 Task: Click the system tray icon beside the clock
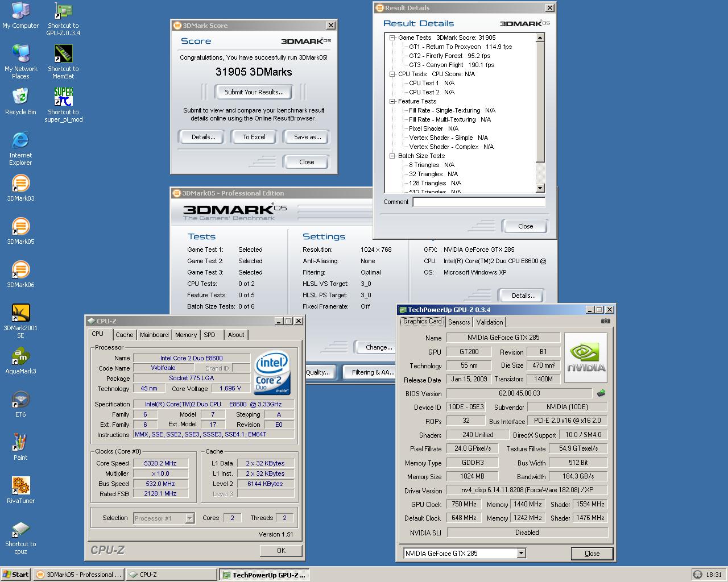coord(698,575)
